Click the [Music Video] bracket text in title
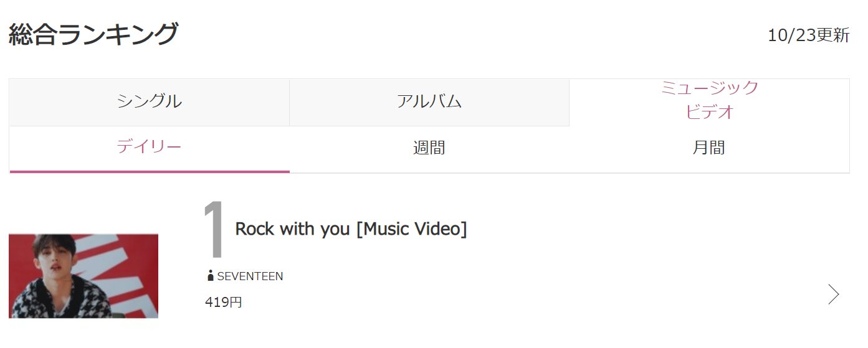The width and height of the screenshot is (868, 348). tap(411, 228)
